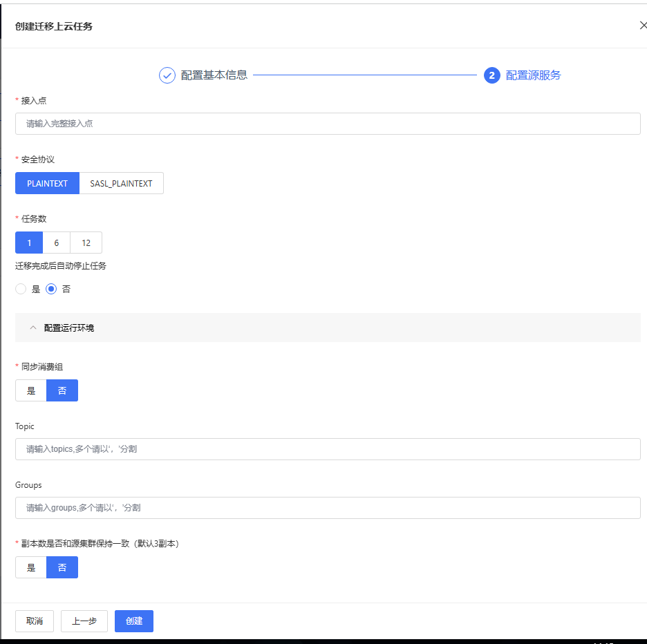This screenshot has height=644, width=647.
Task: Go to the 配置基本信息 step label
Action: (x=214, y=75)
